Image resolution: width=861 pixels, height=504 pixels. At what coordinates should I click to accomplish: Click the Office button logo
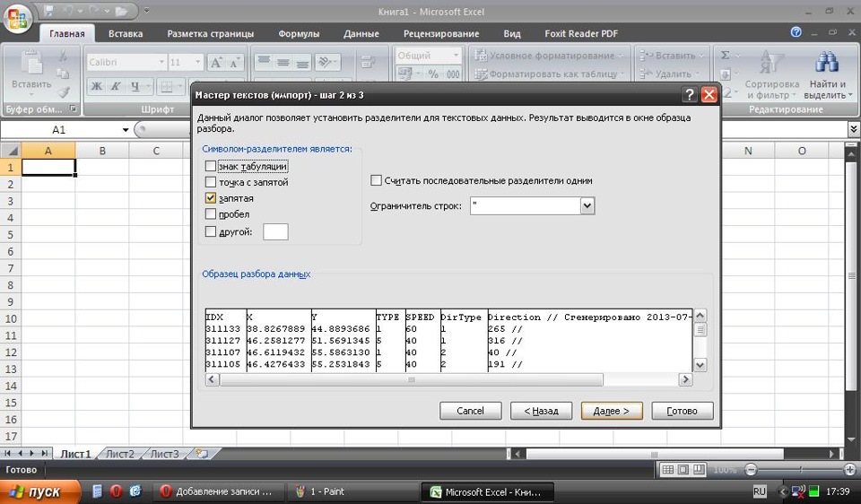(x=18, y=19)
